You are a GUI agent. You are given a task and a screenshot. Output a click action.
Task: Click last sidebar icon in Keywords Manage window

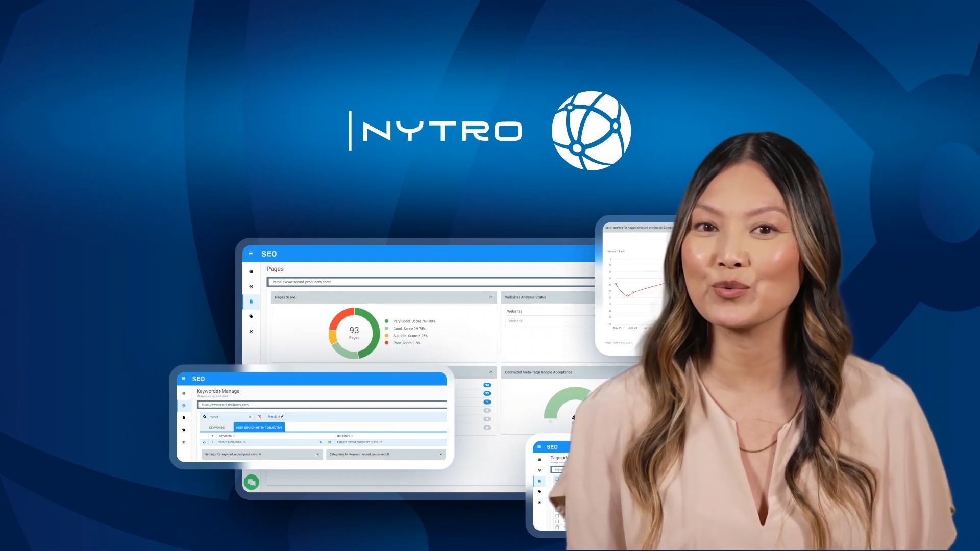184,442
